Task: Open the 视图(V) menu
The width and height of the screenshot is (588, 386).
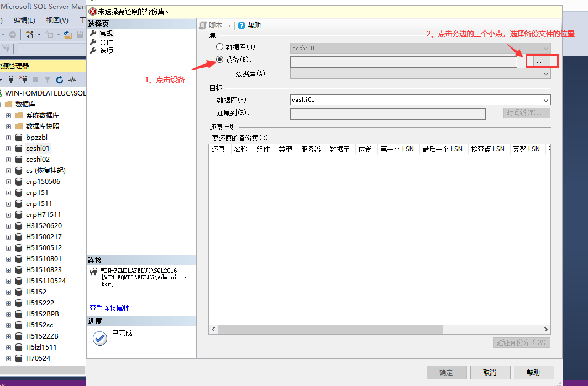Action: coord(57,20)
